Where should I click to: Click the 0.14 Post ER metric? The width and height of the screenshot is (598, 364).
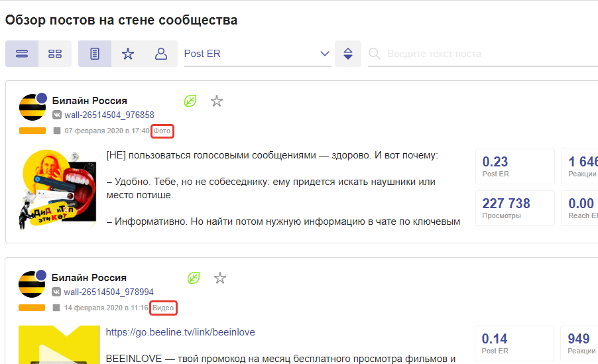514,343
